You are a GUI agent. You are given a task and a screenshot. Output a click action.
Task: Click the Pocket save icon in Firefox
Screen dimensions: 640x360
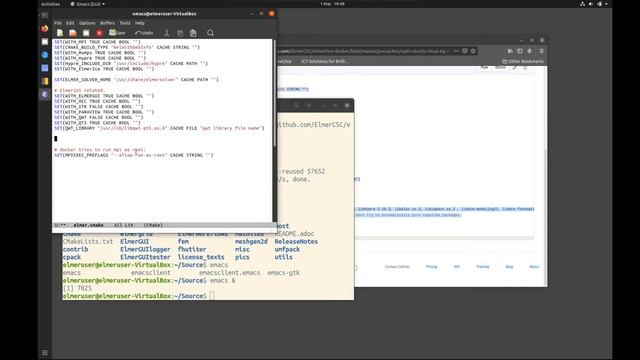[465, 51]
